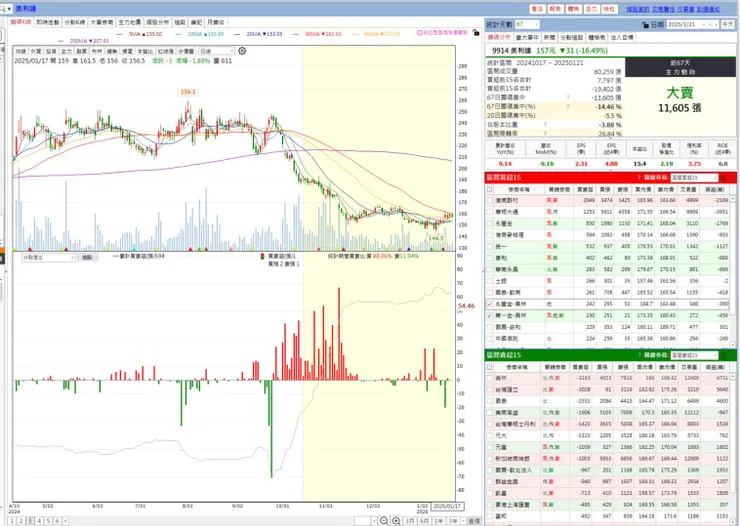Set chart range with 6月 button

(424, 521)
